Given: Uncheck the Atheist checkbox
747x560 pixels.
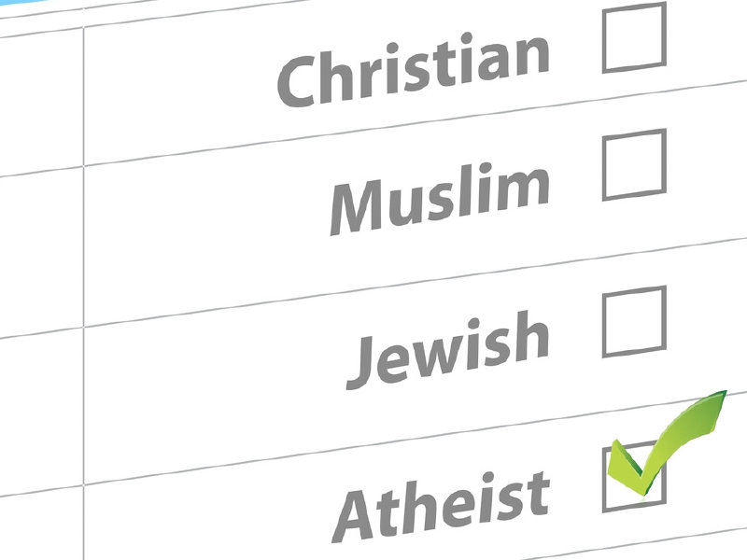Looking at the screenshot, I should [634, 477].
